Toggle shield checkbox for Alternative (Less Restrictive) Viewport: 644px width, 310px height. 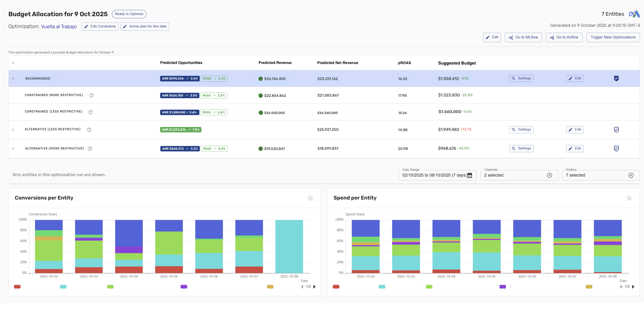click(x=616, y=130)
